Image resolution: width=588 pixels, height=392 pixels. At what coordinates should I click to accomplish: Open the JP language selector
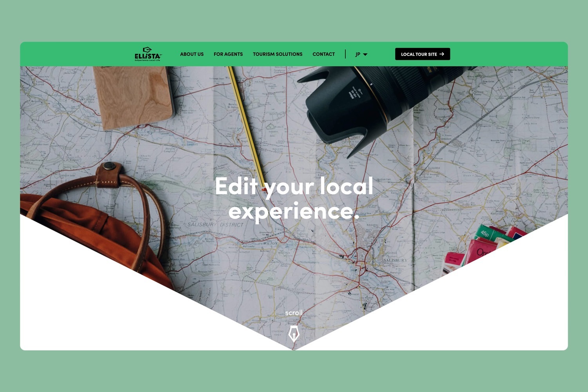361,54
